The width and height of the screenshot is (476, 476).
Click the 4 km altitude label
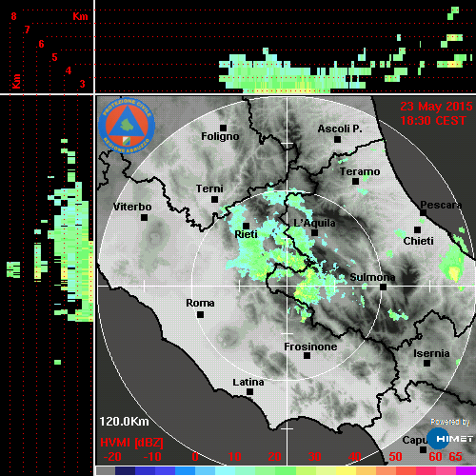point(69,70)
